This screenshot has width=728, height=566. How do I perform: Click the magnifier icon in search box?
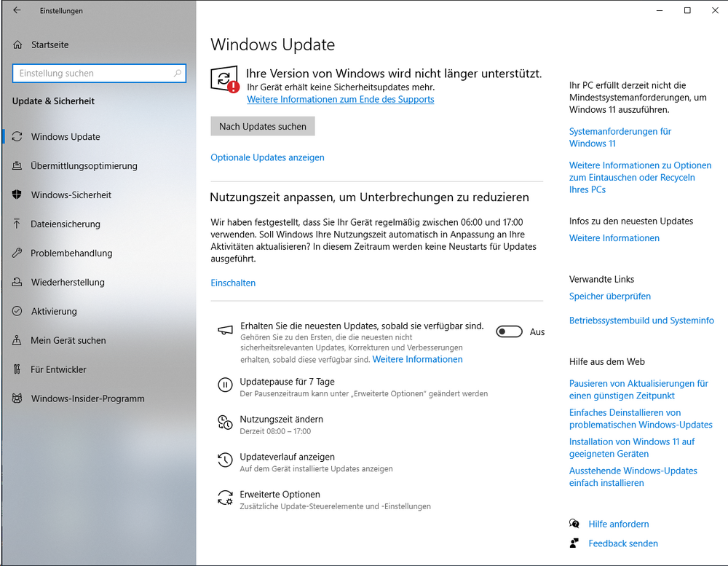coord(178,73)
